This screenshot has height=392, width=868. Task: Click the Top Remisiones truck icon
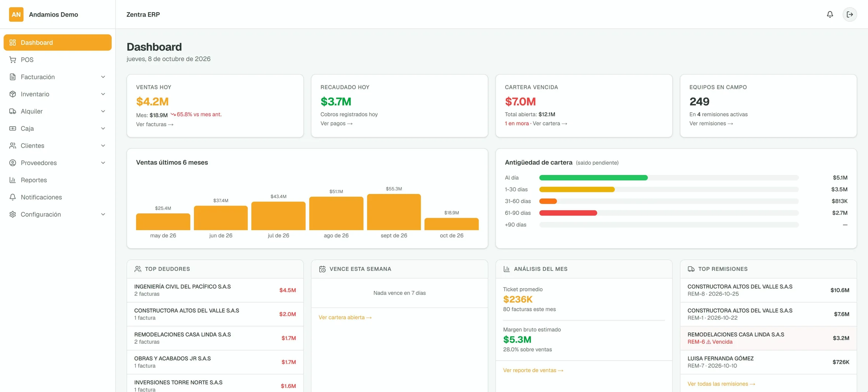[x=691, y=269]
